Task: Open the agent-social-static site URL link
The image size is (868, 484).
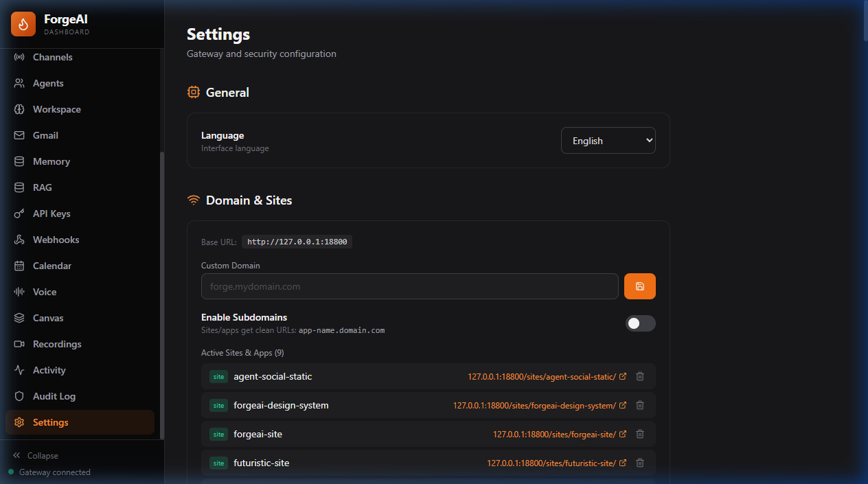Action: point(542,376)
